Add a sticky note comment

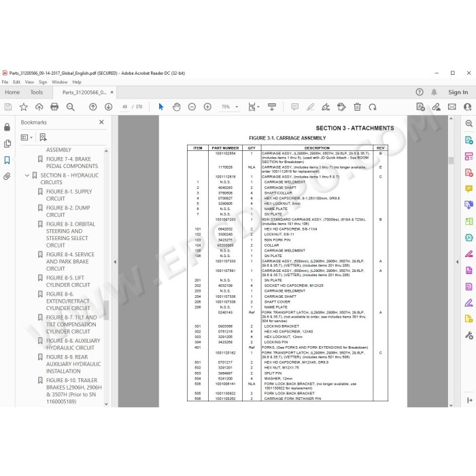294,107
